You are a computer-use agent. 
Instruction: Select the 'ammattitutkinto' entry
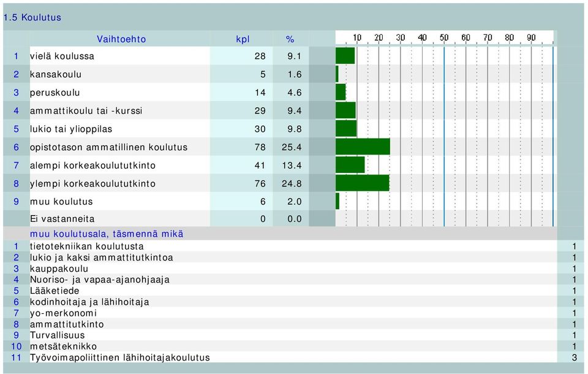pos(67,324)
